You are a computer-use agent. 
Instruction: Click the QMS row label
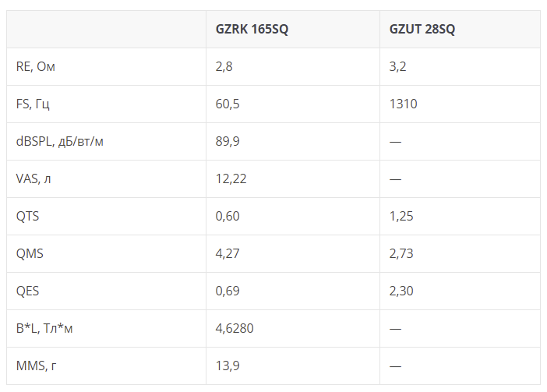[x=30, y=253]
